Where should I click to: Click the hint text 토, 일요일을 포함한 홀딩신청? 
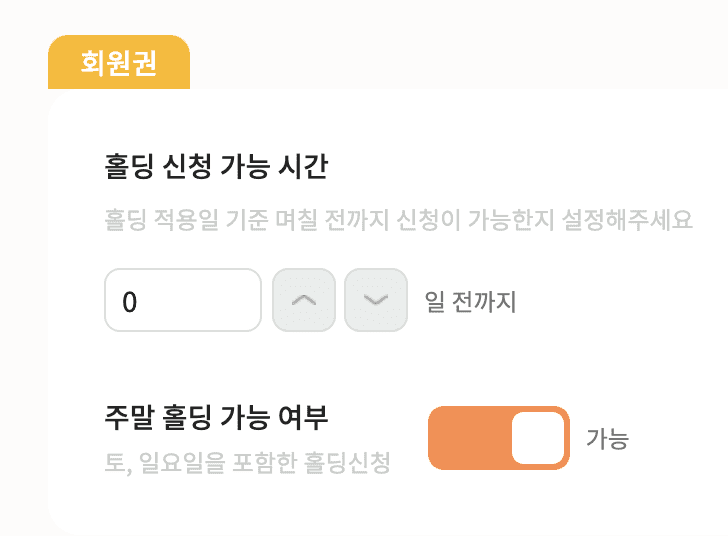coord(247,463)
